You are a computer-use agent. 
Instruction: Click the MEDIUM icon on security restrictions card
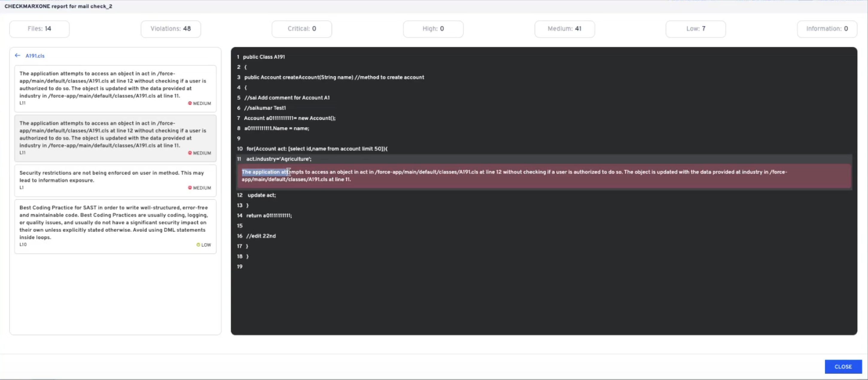(190, 188)
